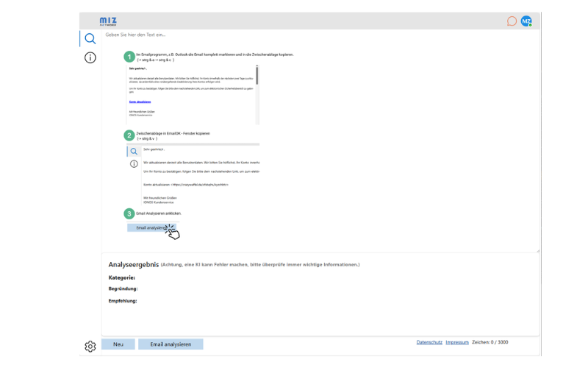Open the info page from the left sidebar
The width and height of the screenshot is (588, 368).
[90, 57]
